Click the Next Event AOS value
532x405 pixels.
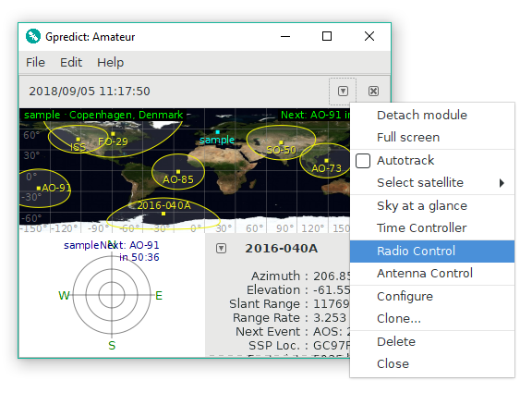(x=332, y=332)
